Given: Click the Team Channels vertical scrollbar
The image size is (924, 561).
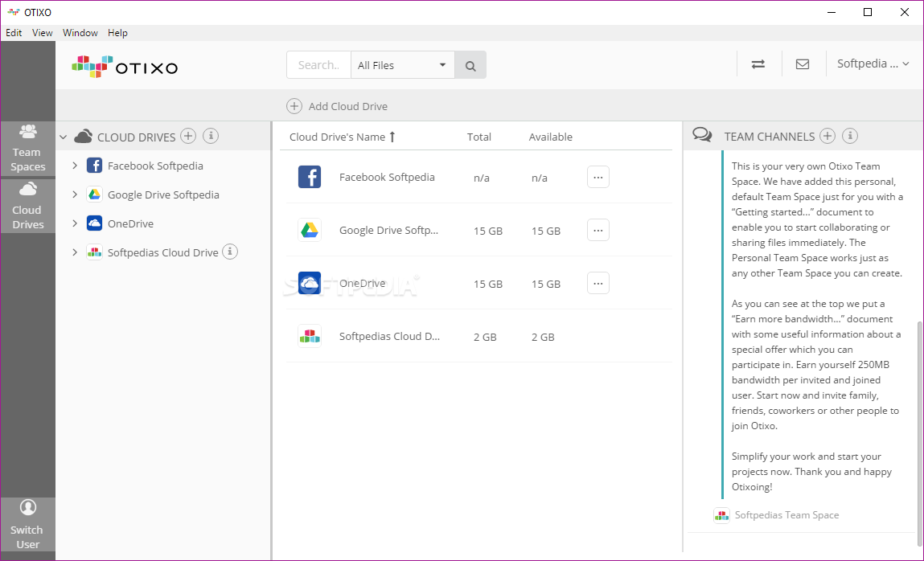Looking at the screenshot, I should point(920,432).
